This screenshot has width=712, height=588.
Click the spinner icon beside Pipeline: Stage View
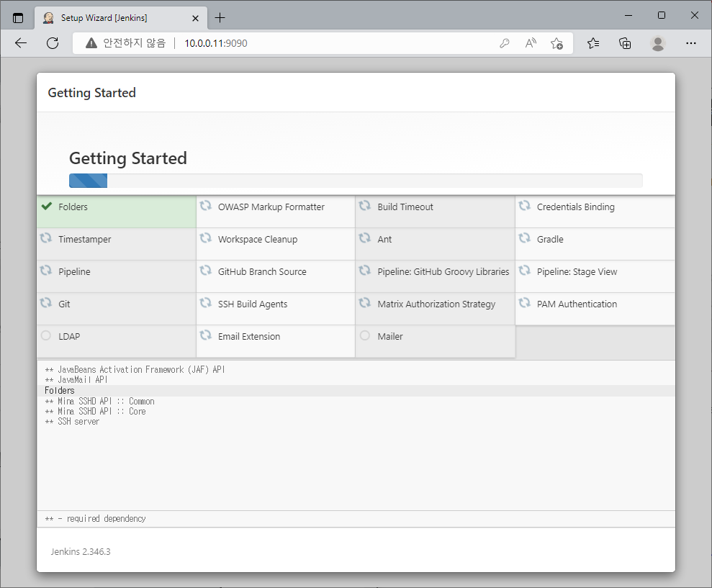(x=525, y=271)
